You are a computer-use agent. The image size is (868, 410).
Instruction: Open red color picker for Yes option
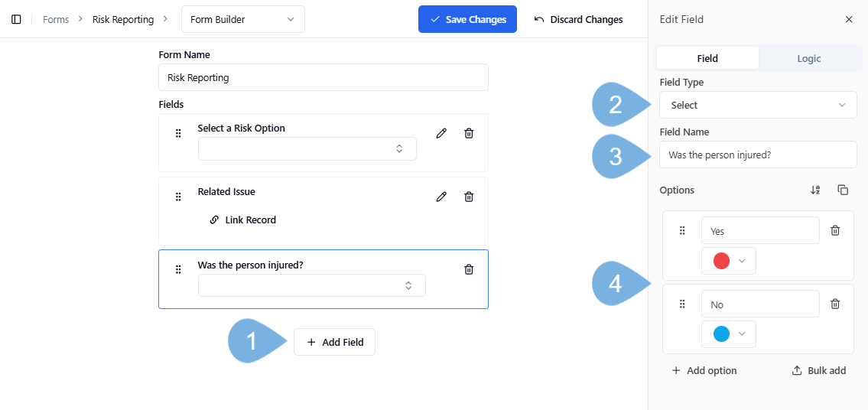[x=729, y=261]
